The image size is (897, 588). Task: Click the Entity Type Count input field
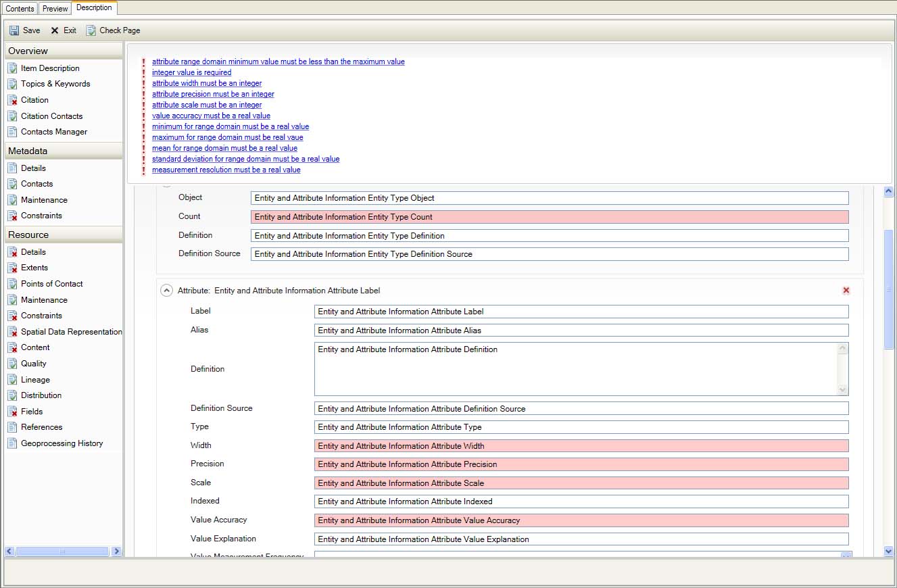coord(550,217)
